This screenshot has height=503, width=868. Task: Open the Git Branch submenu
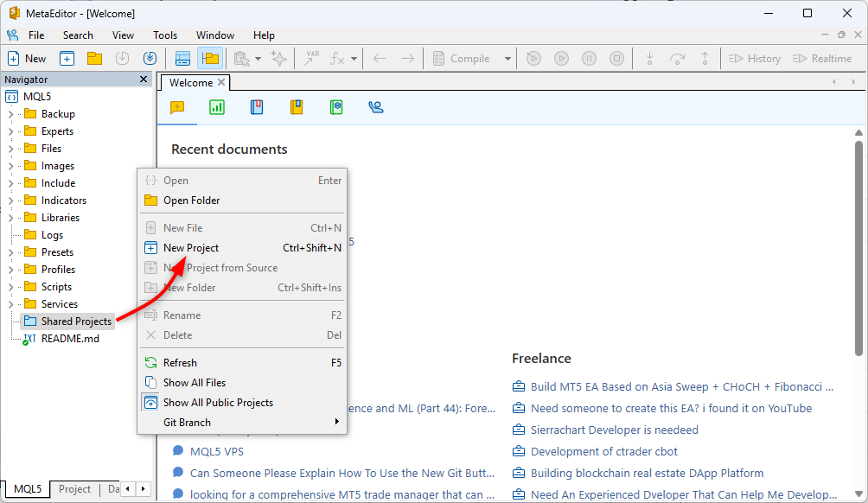pos(242,423)
